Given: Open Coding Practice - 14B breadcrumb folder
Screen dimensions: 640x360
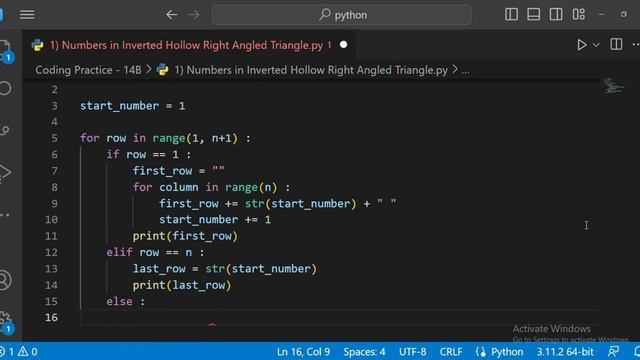Looking at the screenshot, I should pos(88,70).
